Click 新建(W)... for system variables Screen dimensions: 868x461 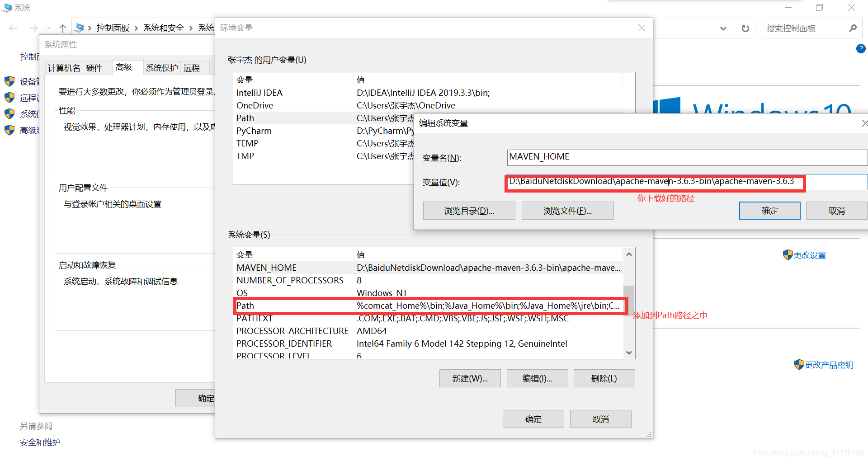click(470, 379)
